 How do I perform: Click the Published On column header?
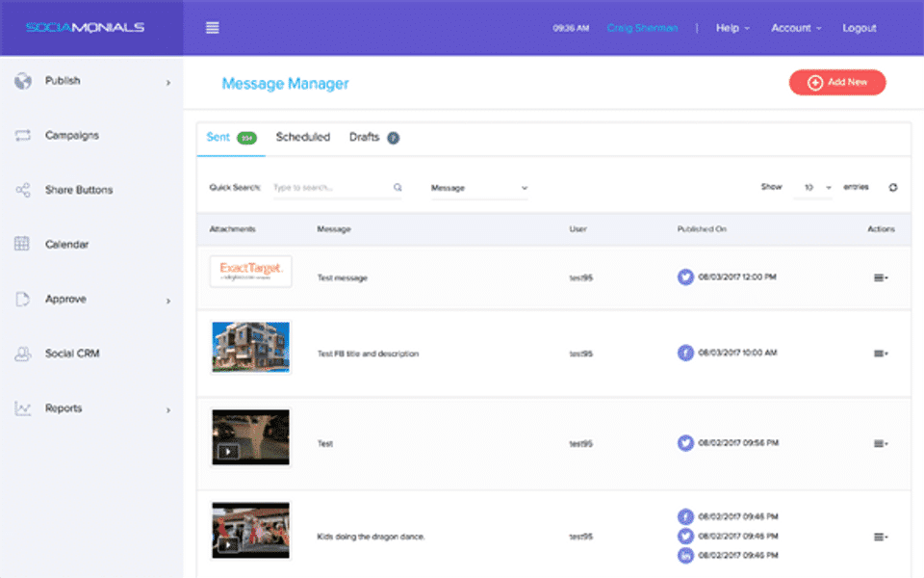(x=702, y=229)
